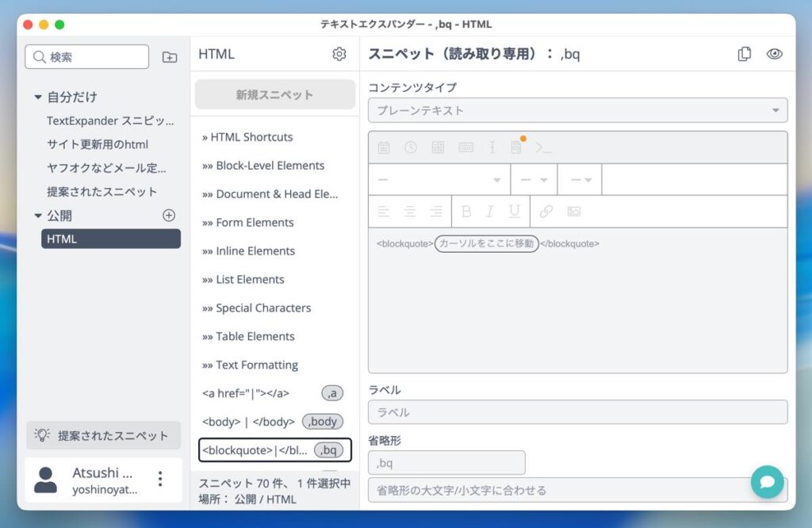Select » HTML Shortcuts snippet
The image size is (812, 528).
point(275,136)
